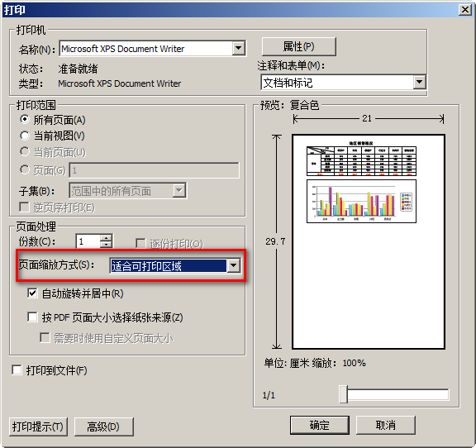Select the 适合可打印区域 combo box text
Viewport: 476px width, 448px height.
(169, 266)
